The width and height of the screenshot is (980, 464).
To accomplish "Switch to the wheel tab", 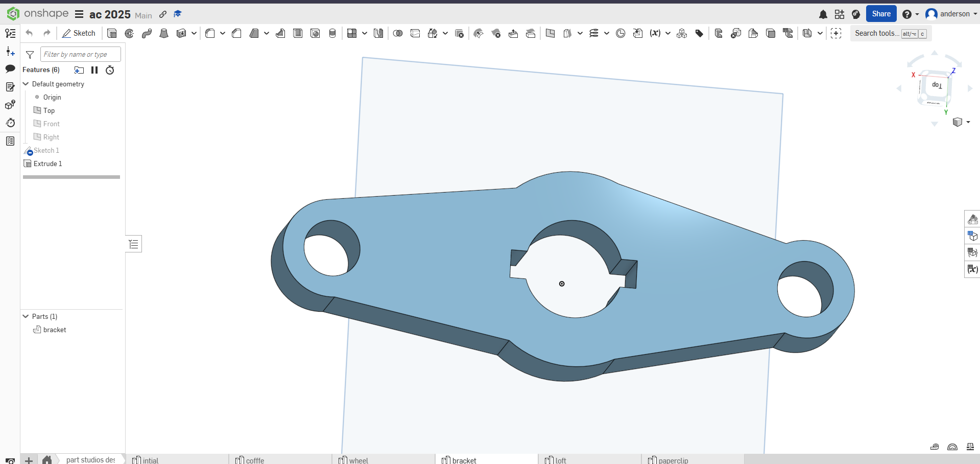I will [358, 460].
